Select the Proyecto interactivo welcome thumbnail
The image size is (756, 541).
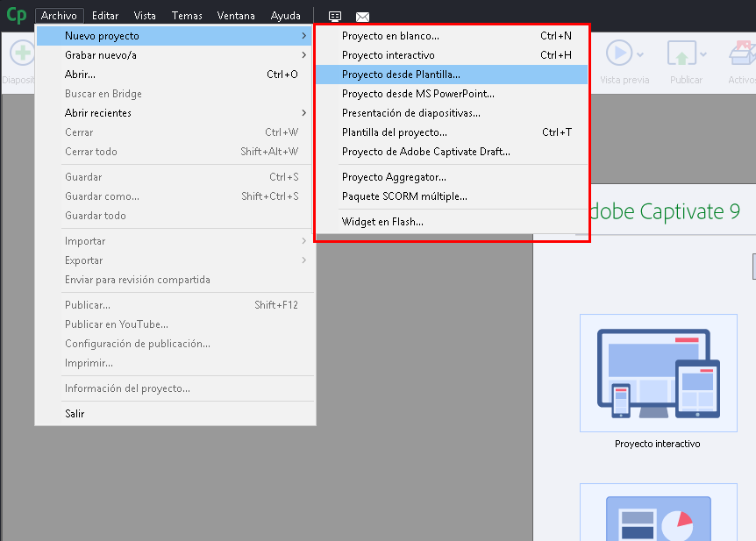coord(658,374)
